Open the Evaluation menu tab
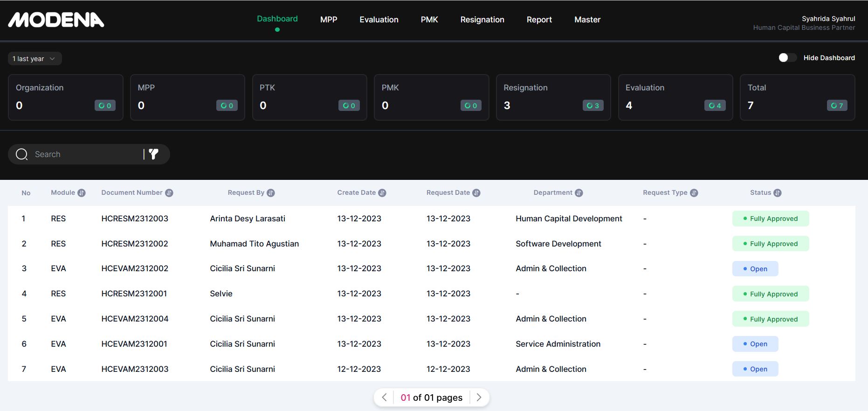The height and width of the screenshot is (411, 868). [x=379, y=20]
